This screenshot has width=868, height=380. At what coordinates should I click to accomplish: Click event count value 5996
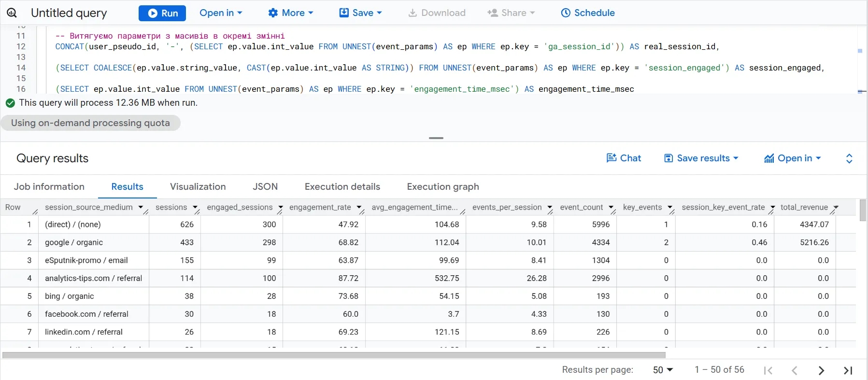(x=601, y=225)
